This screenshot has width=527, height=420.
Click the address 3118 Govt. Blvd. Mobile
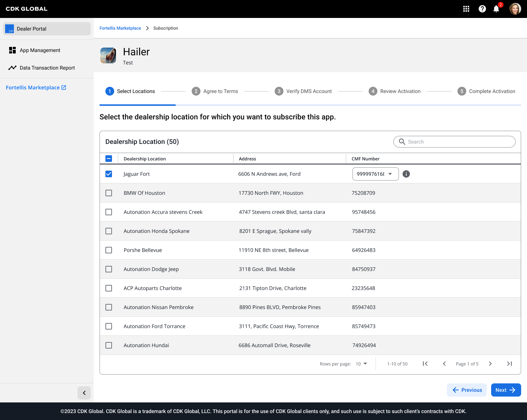(x=267, y=269)
